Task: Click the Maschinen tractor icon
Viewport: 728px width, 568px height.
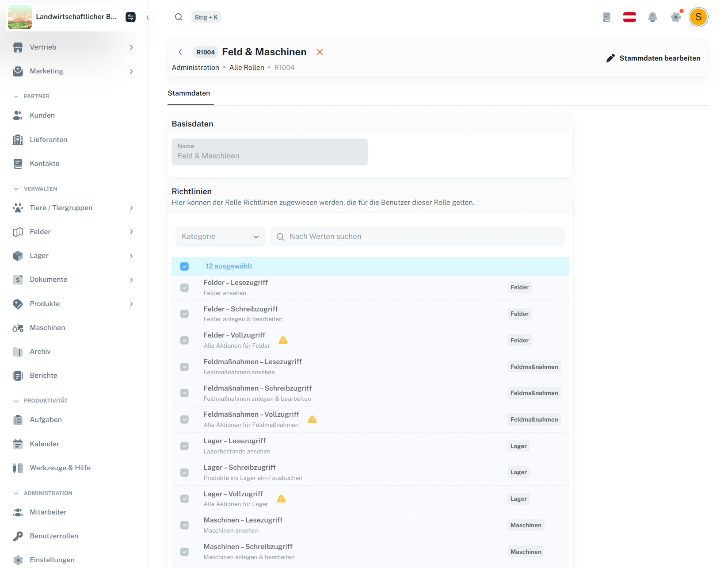Action: 18,328
